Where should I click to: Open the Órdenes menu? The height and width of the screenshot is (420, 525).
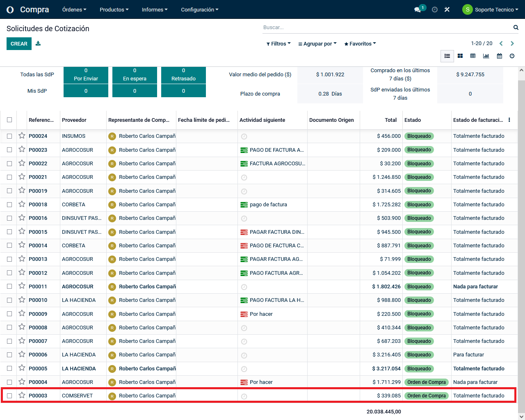[x=74, y=9]
